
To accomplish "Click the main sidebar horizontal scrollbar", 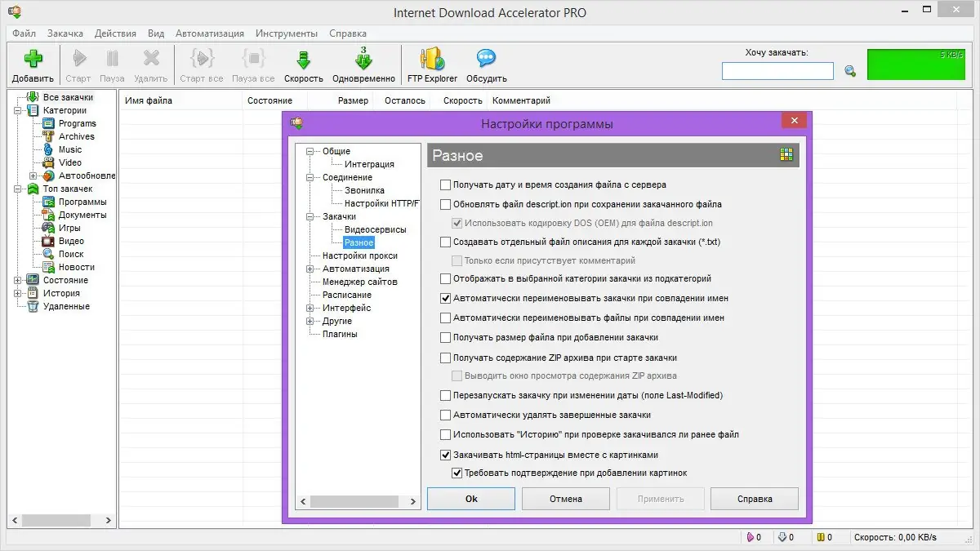I will pyautogui.click(x=62, y=520).
